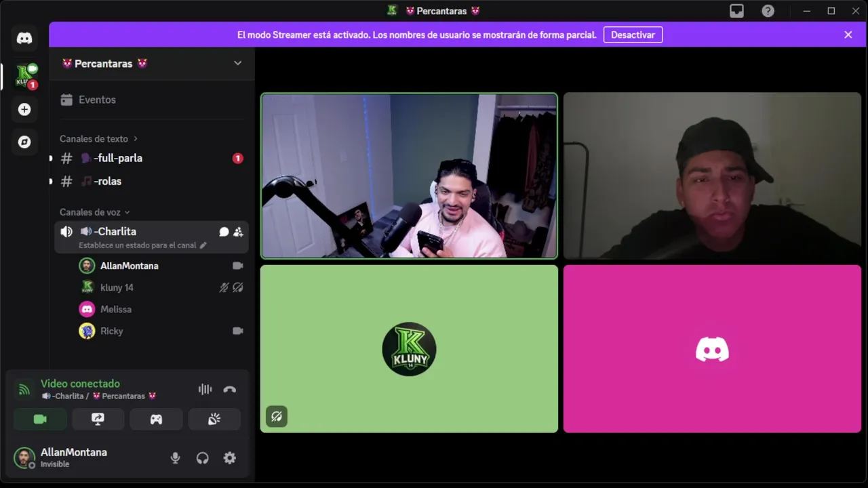The width and height of the screenshot is (868, 488).
Task: Focus the green kluny 14 avatar tile
Action: [x=409, y=348]
